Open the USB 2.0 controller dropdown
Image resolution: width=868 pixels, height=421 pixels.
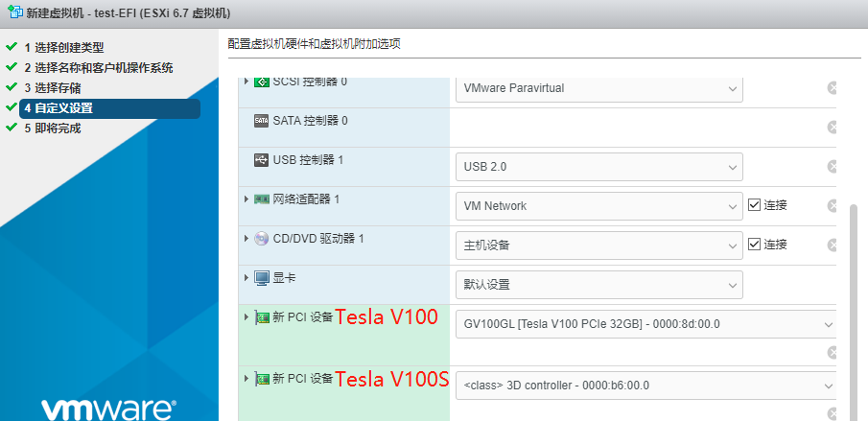tap(598, 167)
